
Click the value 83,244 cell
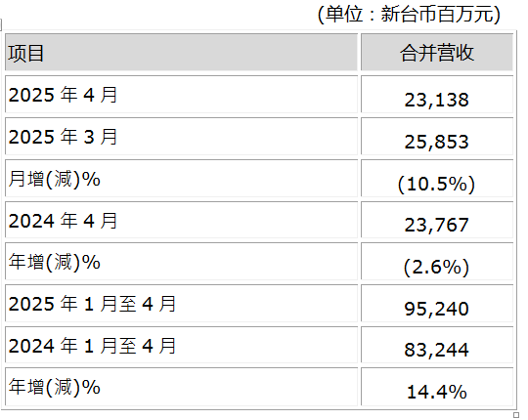(437, 345)
